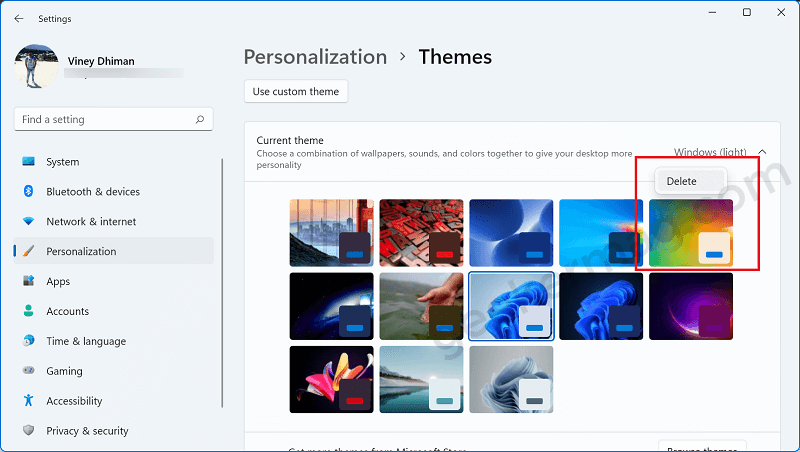Click the Apps icon in sidebar
The image size is (800, 452).
(x=29, y=281)
